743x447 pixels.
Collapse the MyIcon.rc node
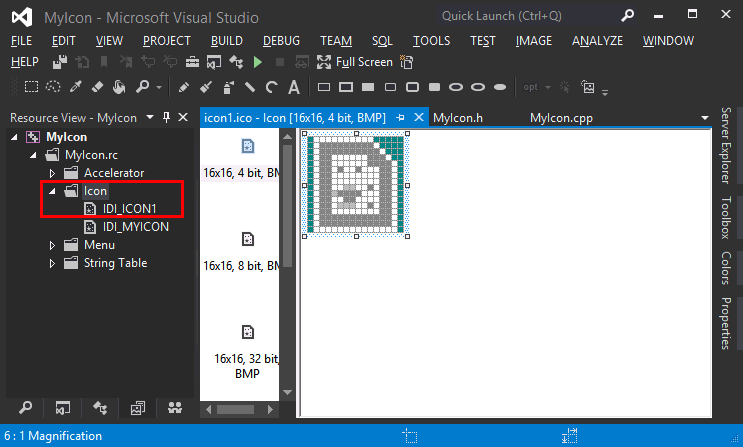coord(33,155)
